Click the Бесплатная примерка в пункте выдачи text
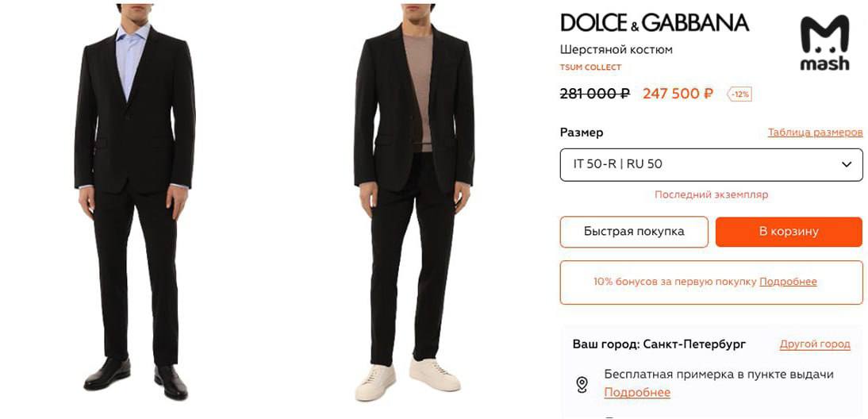Viewport: 868px width, 419px height. pos(719,375)
